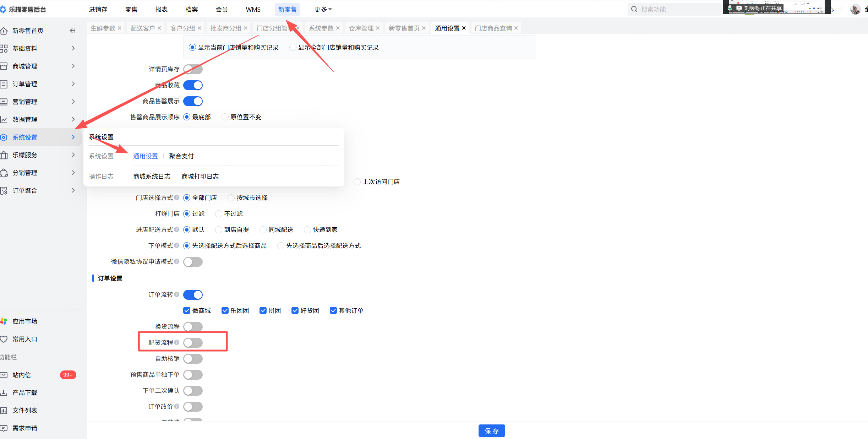The image size is (868, 439).
Task: Click the 应用市场 colorful icon
Action: 4,321
